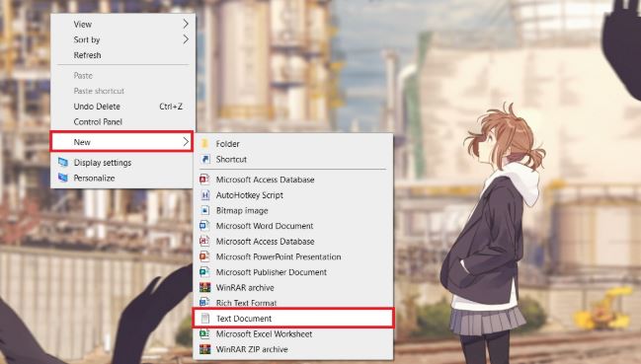This screenshot has width=641, height=364.
Task: Choose Refresh from the context menu
Action: [x=122, y=55]
